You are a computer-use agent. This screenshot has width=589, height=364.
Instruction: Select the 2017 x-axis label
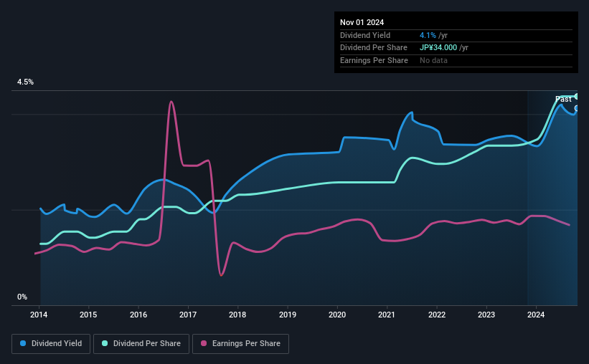[x=188, y=315]
